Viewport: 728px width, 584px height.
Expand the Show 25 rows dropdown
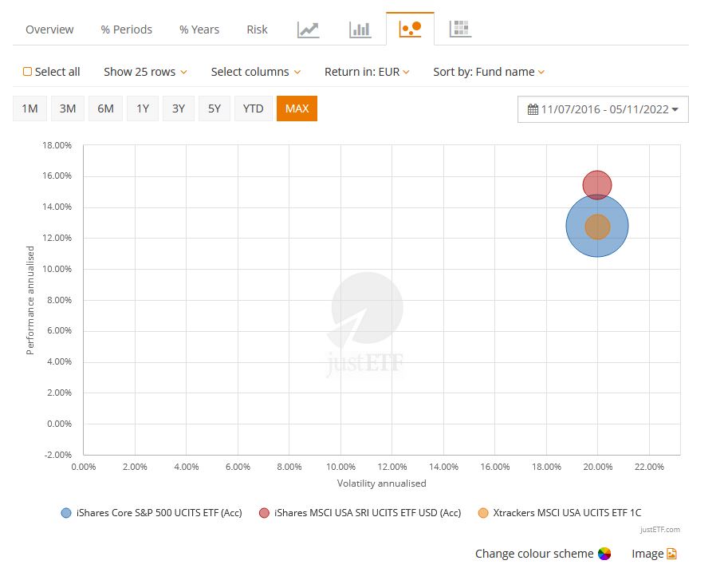[145, 72]
